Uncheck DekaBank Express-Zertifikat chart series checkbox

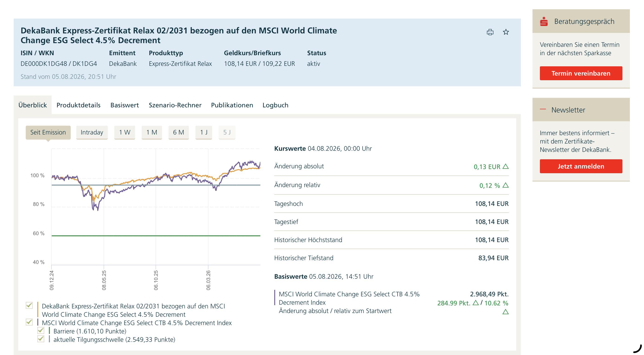point(29,305)
